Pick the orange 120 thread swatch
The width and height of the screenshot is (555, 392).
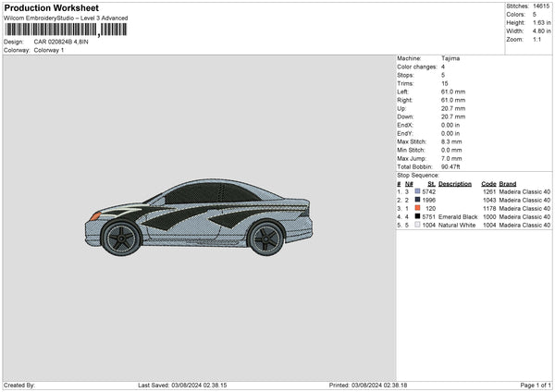(x=418, y=208)
